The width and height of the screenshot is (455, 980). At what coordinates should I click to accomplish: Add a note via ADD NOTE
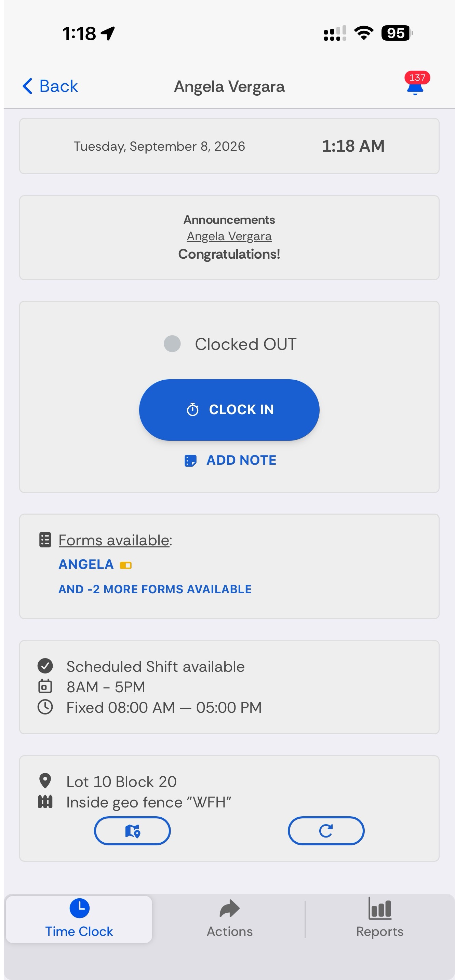coord(230,460)
